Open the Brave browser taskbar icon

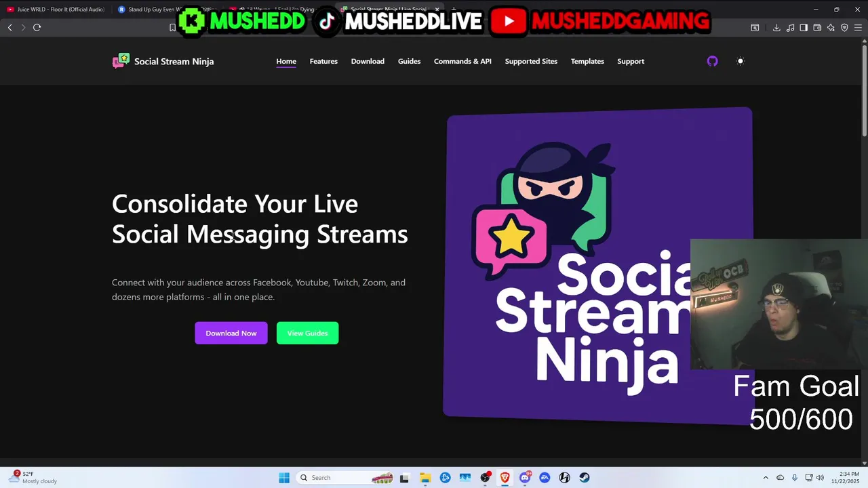[x=505, y=478]
